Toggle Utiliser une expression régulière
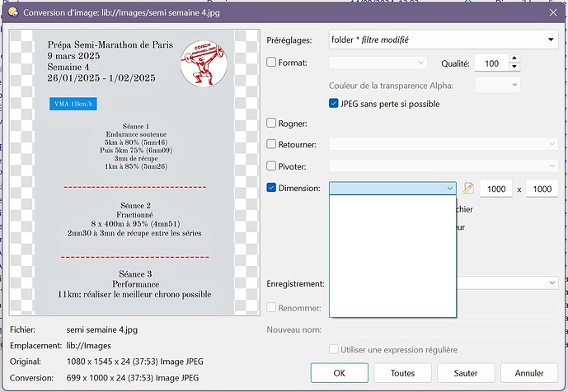 (334, 349)
